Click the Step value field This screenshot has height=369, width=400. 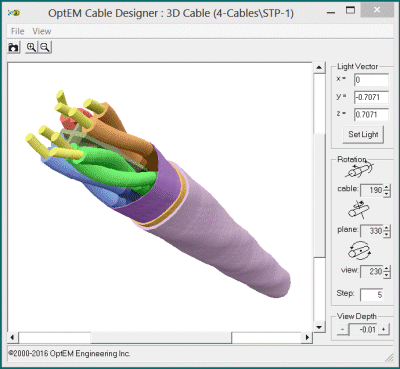[372, 295]
